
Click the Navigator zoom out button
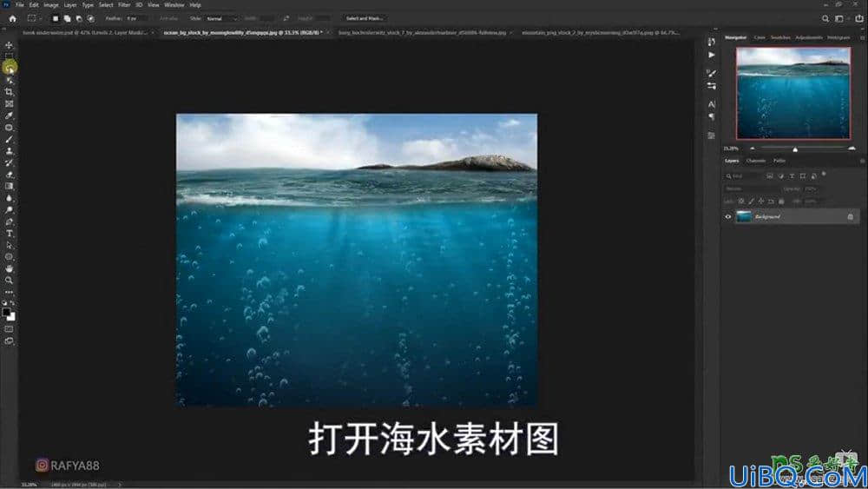(753, 149)
